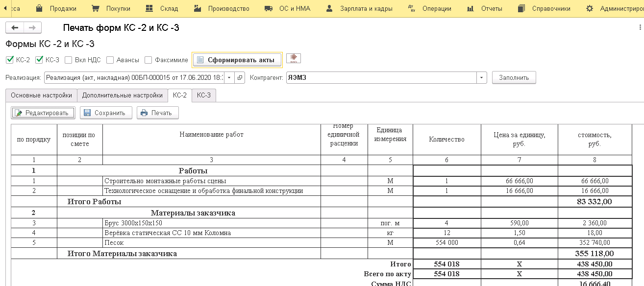Click the Продажи shopping bag icon
This screenshot has height=286, width=644.
pos(39,9)
